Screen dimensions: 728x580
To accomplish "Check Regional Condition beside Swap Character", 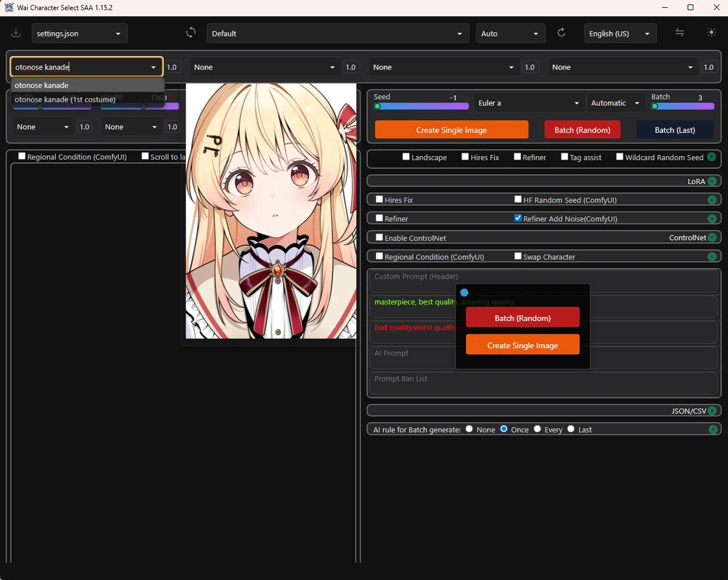I will (379, 256).
